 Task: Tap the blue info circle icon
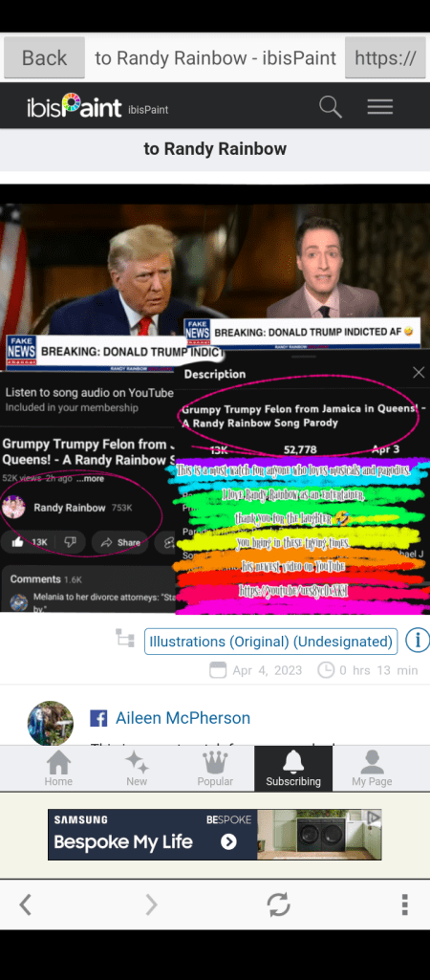417,641
